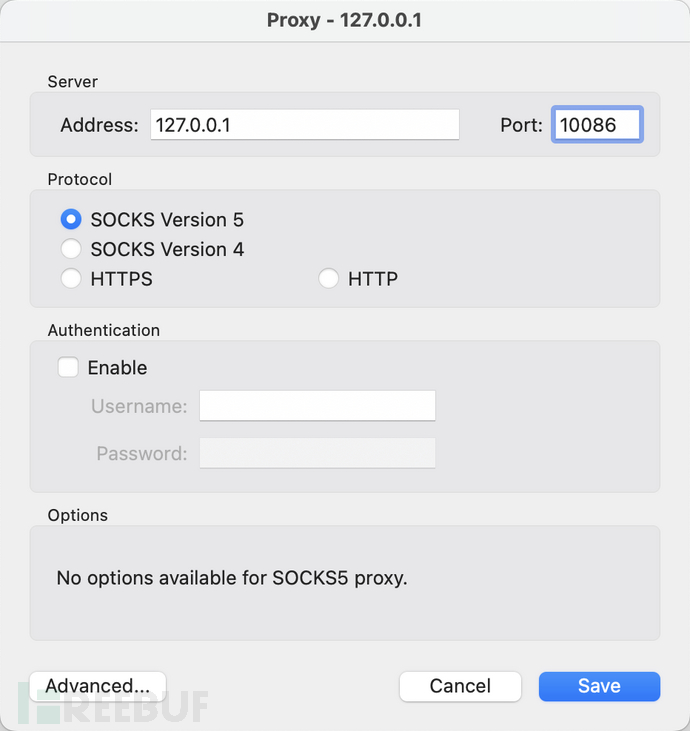The width and height of the screenshot is (690, 731).
Task: Focus the Port number field
Action: coord(597,125)
